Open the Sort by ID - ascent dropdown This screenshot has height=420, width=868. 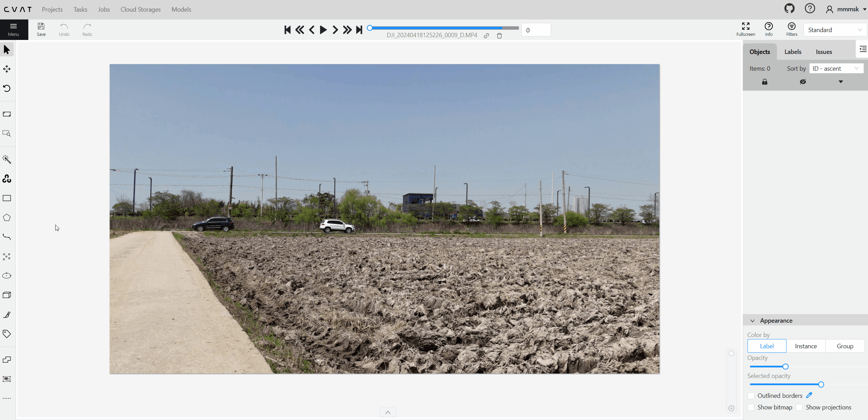pos(836,69)
